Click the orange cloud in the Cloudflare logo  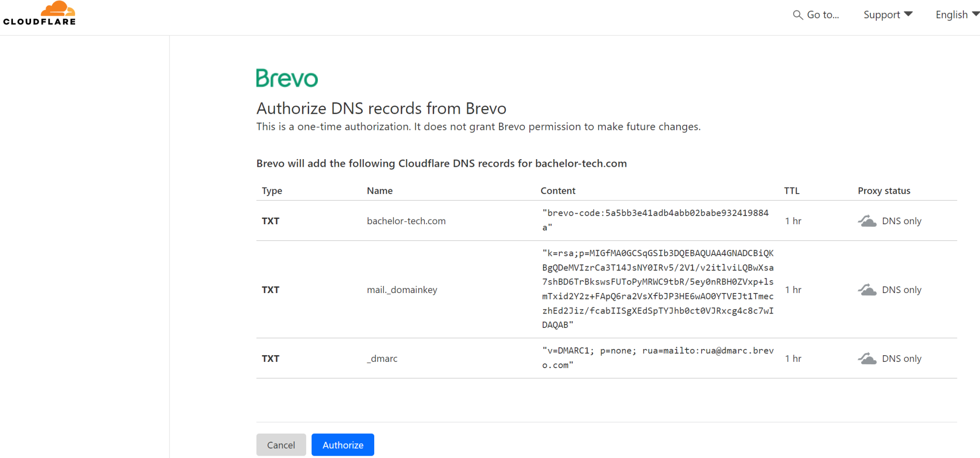pyautogui.click(x=58, y=8)
